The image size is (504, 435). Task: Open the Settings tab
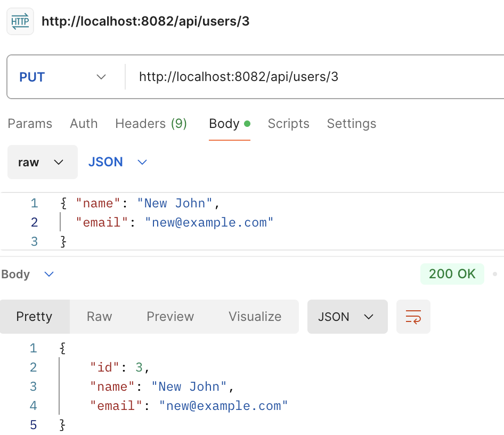pos(352,124)
